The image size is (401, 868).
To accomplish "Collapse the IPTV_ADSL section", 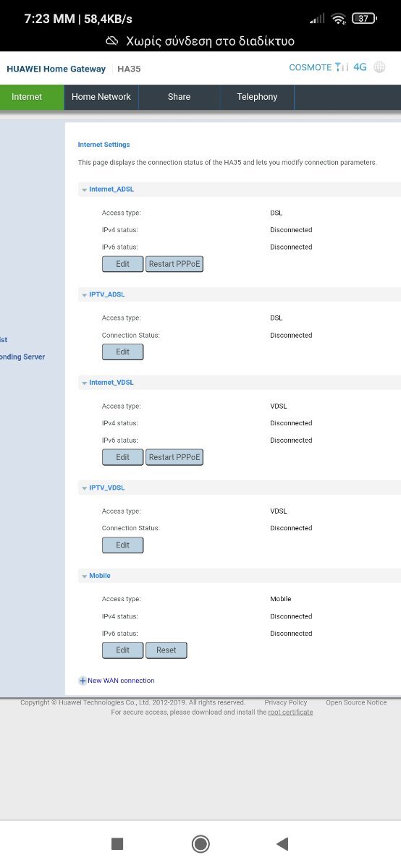I will tap(85, 295).
